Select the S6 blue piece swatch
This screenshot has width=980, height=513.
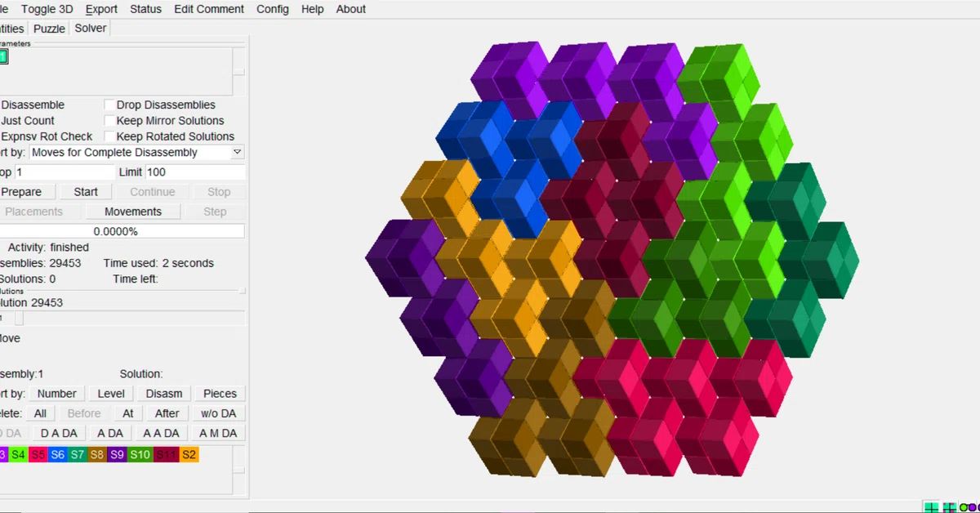click(57, 454)
